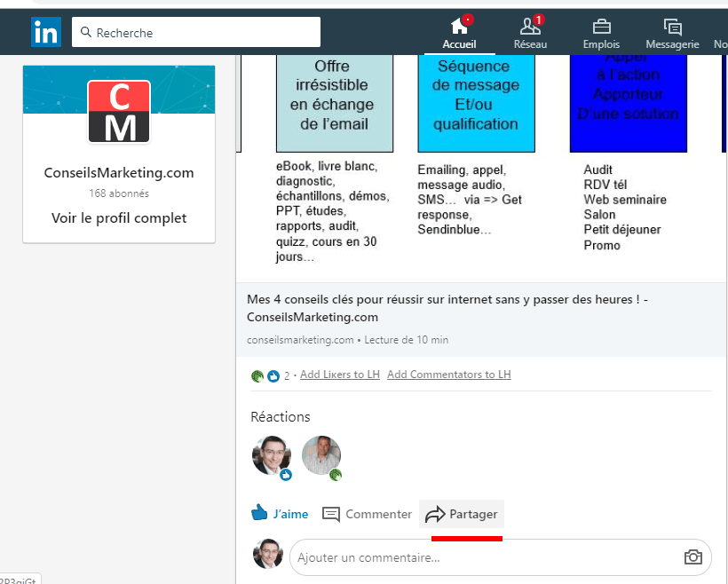Image resolution: width=728 pixels, height=584 pixels.
Task: Open second reactor's profile photo with clap badge
Action: tap(321, 455)
